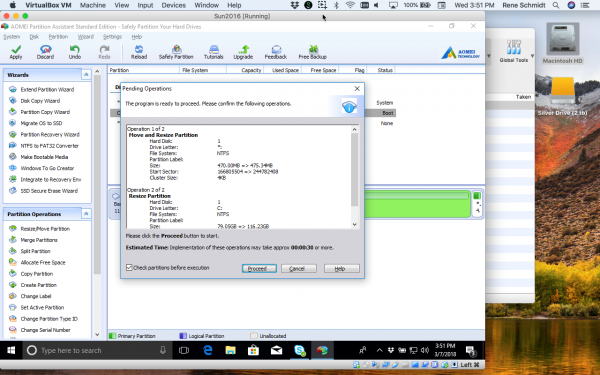Screen dimensions: 600x375
Task: Open macOS Spotlight search icon
Action: pyautogui.click(x=556, y=5)
